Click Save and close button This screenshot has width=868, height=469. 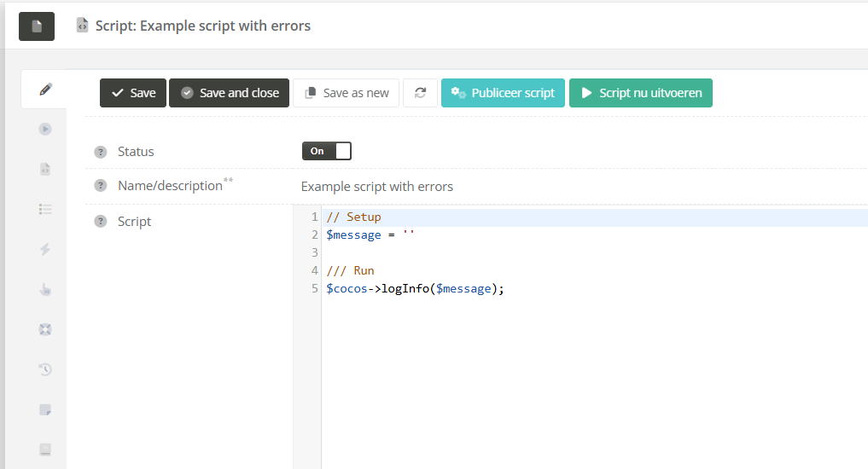pyautogui.click(x=229, y=93)
